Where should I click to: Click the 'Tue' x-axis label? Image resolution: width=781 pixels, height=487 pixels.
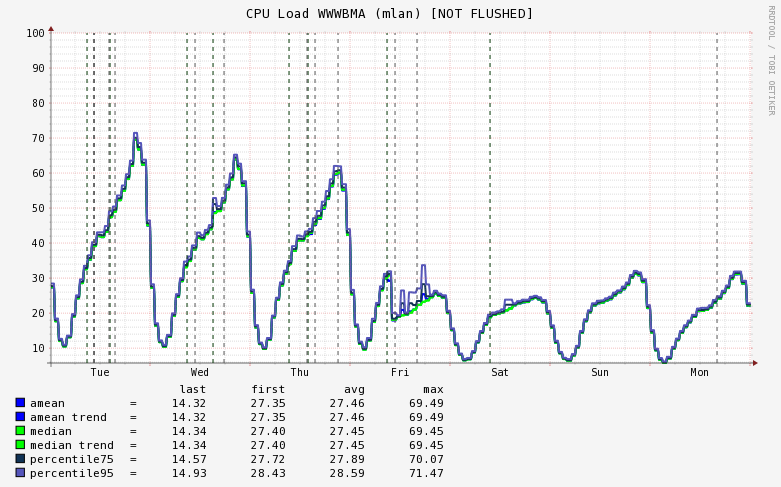(100, 372)
